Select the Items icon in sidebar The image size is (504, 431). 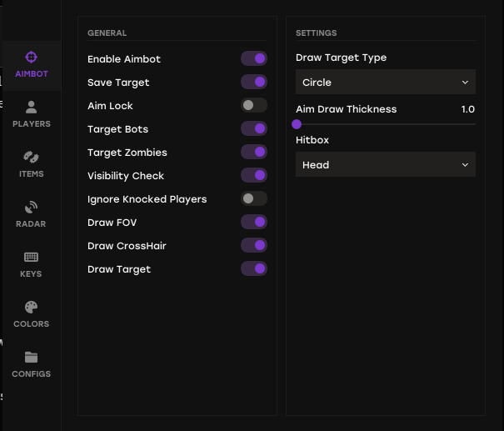[31, 157]
